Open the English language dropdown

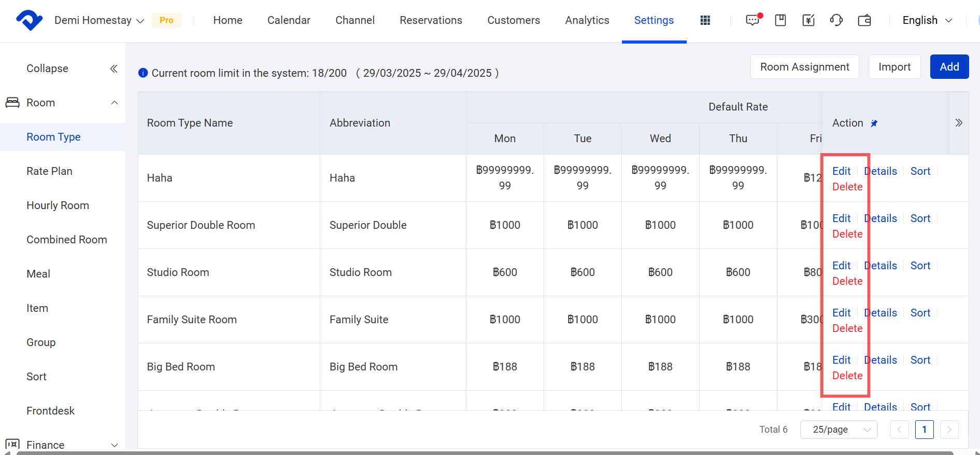(927, 20)
